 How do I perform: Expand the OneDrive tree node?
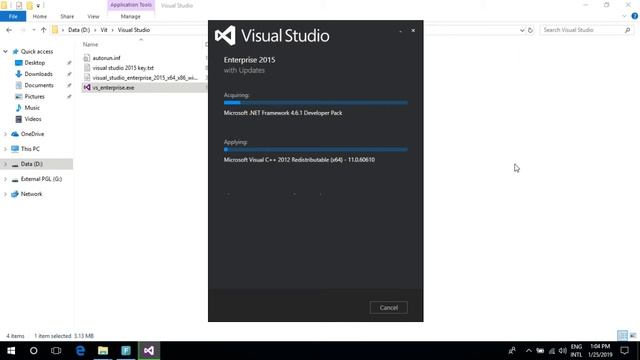coord(5,134)
